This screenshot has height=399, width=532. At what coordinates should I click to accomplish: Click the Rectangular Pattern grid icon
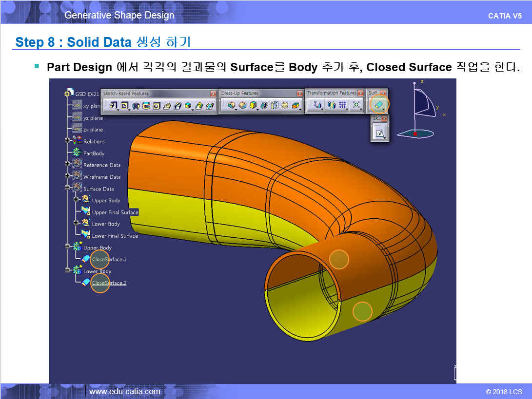point(342,105)
